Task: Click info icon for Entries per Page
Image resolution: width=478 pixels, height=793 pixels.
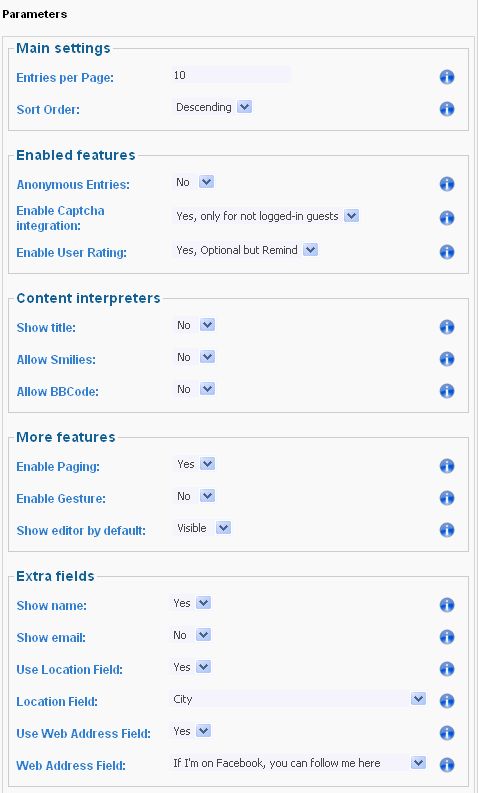Action: [x=447, y=77]
